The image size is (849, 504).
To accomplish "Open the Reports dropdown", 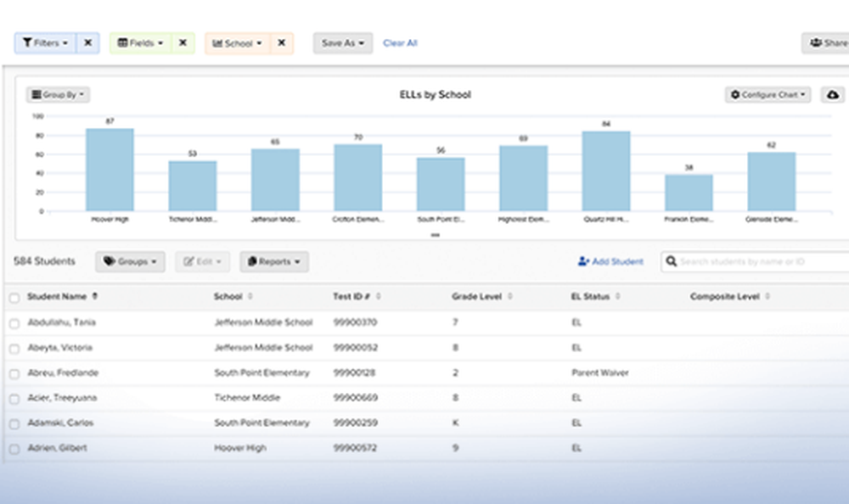I will point(274,261).
